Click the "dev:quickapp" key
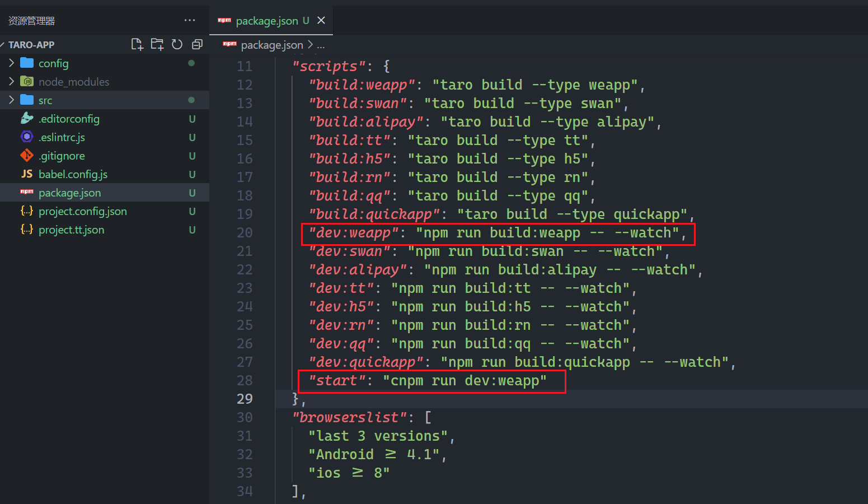Screen dimensions: 868x504 pyautogui.click(x=366, y=362)
